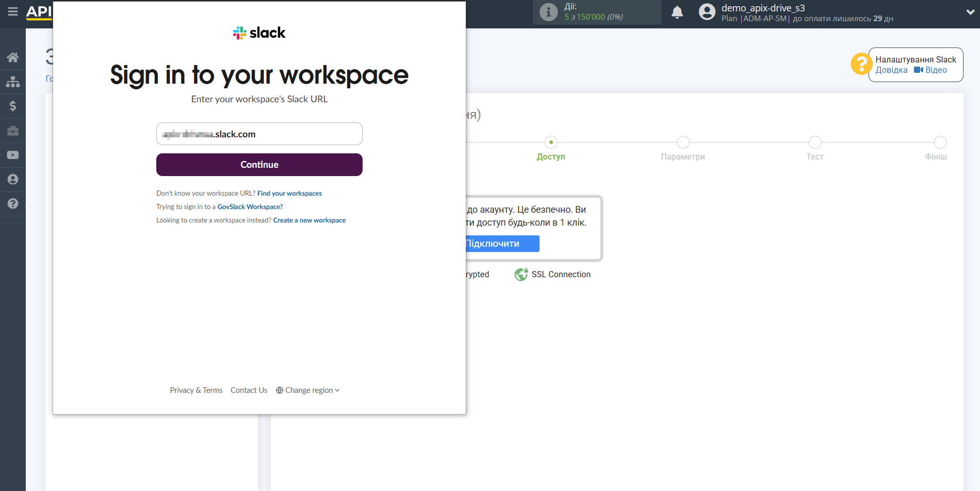Select the Параметри step marker
This screenshot has width=980, height=491.
point(683,142)
